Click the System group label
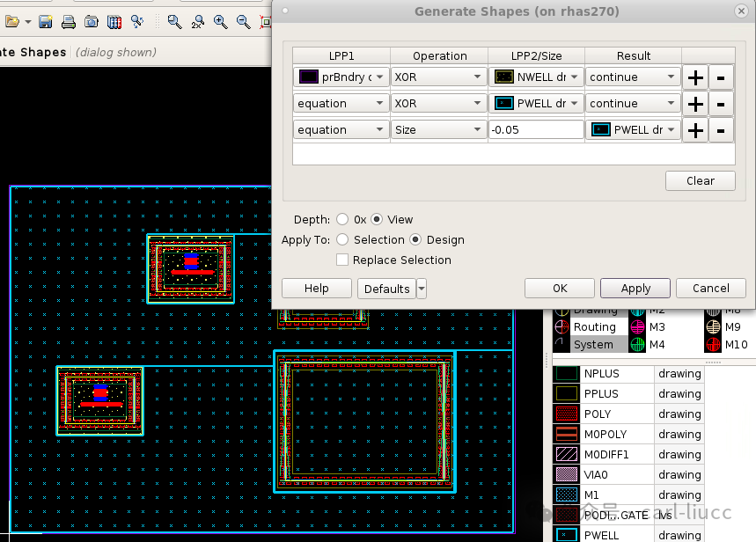The image size is (756, 542). tap(593, 344)
